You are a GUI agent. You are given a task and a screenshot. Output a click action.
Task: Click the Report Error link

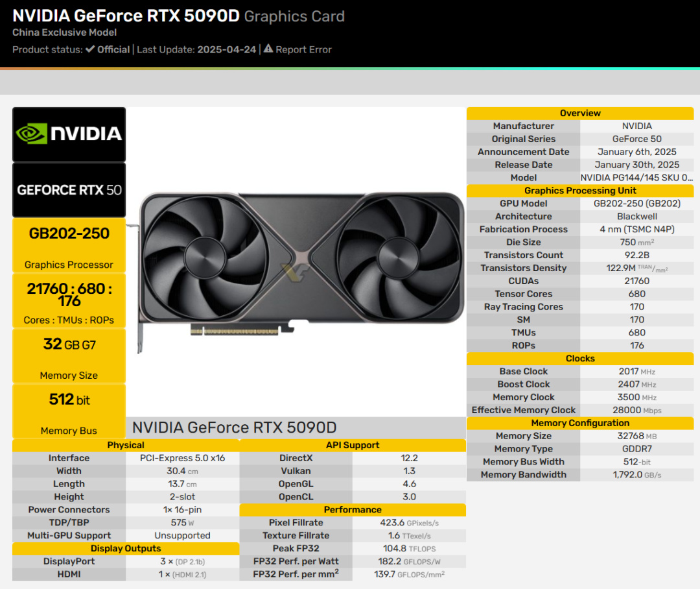[x=303, y=49]
